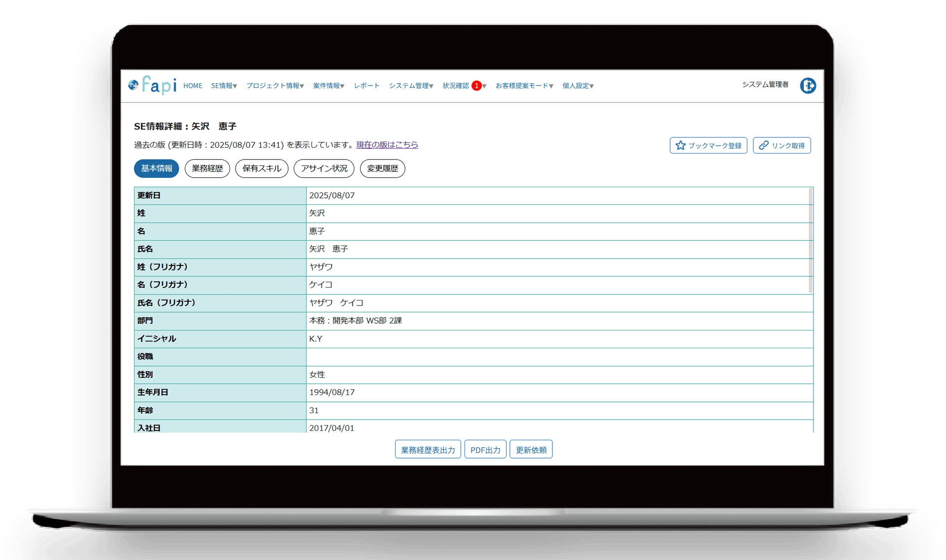Click the star icon on bookmark button

(x=680, y=145)
